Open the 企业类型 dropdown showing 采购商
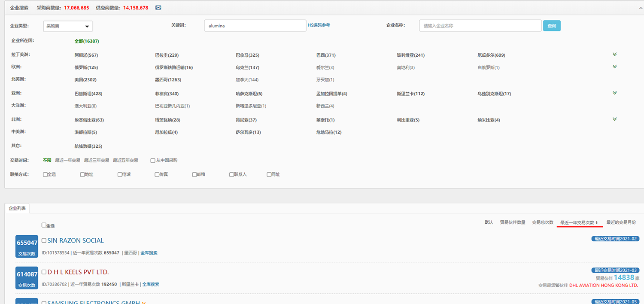 (68, 26)
